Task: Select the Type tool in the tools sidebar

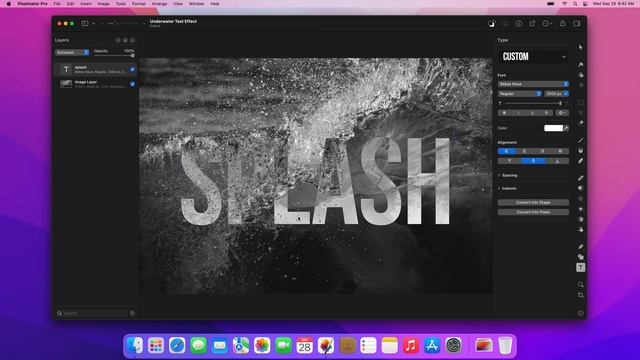Action: tap(580, 267)
